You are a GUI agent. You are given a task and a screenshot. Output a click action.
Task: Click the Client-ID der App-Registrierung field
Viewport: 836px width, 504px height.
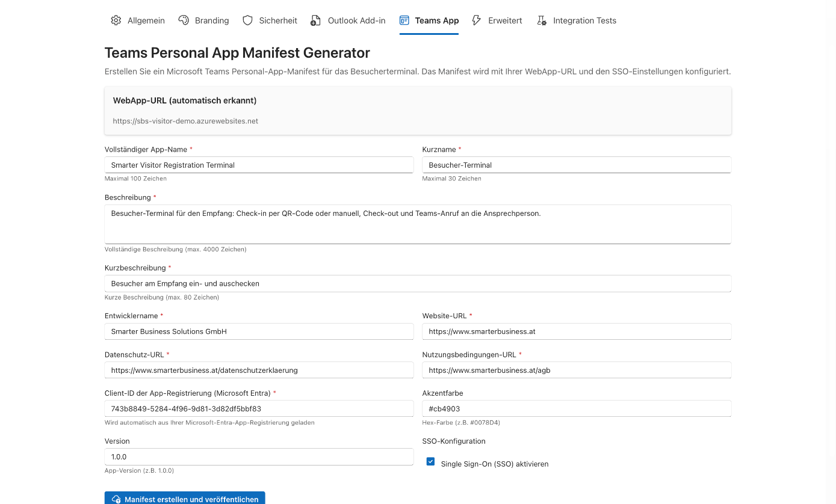259,408
